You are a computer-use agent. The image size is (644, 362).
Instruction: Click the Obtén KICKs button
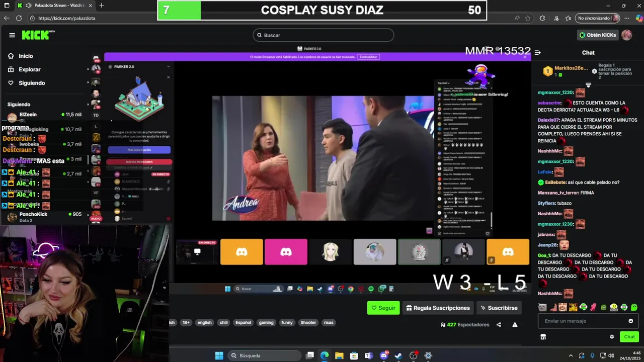pyautogui.click(x=598, y=35)
